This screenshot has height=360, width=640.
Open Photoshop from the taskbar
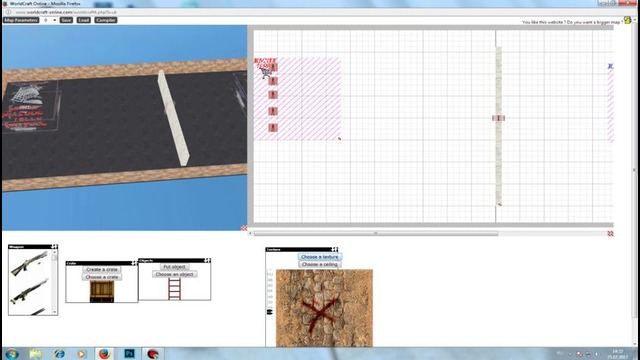point(129,353)
